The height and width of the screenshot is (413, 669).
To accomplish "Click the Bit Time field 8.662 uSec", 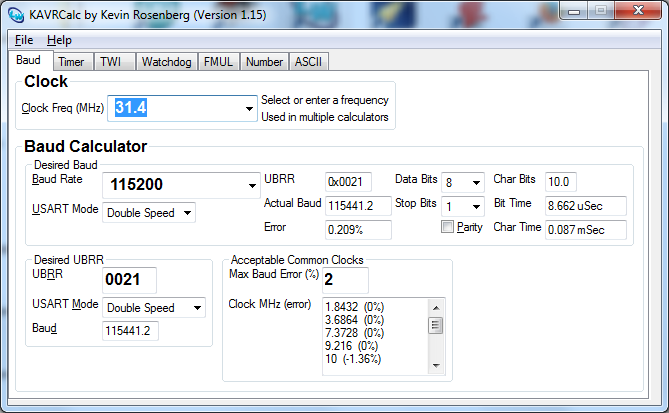I will click(586, 206).
